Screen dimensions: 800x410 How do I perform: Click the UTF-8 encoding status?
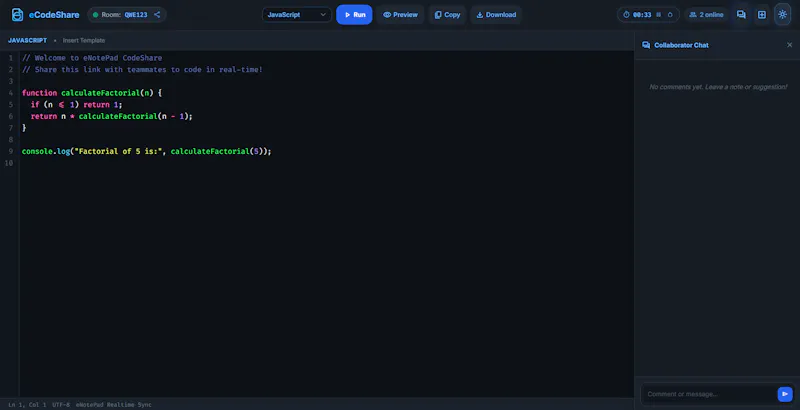tap(61, 405)
